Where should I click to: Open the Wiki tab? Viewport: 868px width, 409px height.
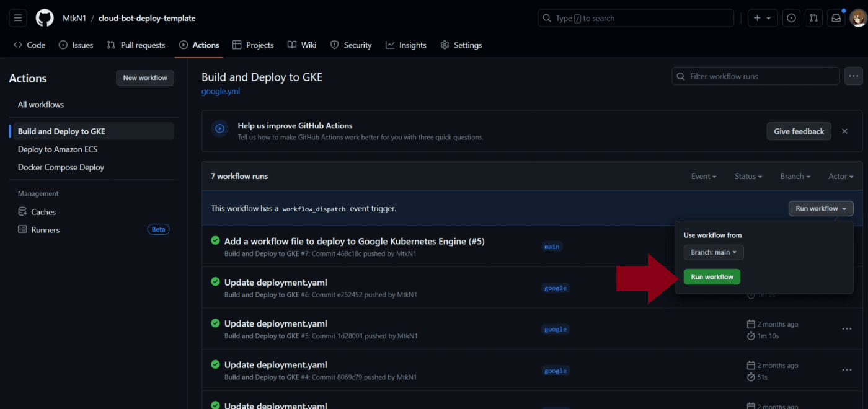(302, 45)
